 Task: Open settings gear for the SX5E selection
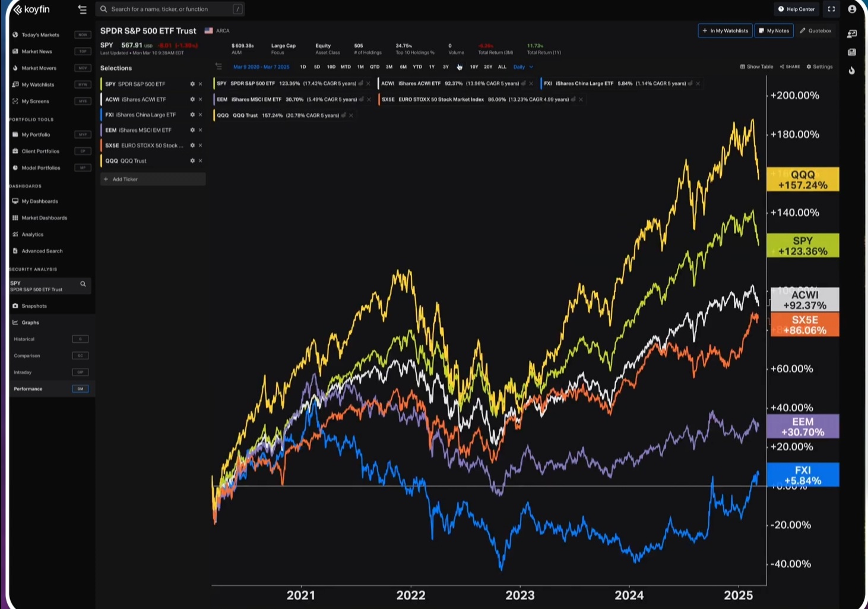192,146
